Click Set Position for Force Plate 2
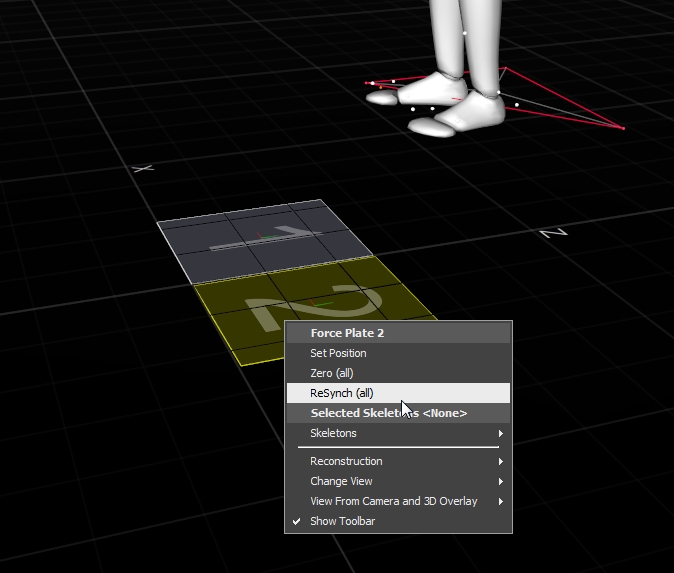The image size is (674, 573). click(x=338, y=353)
